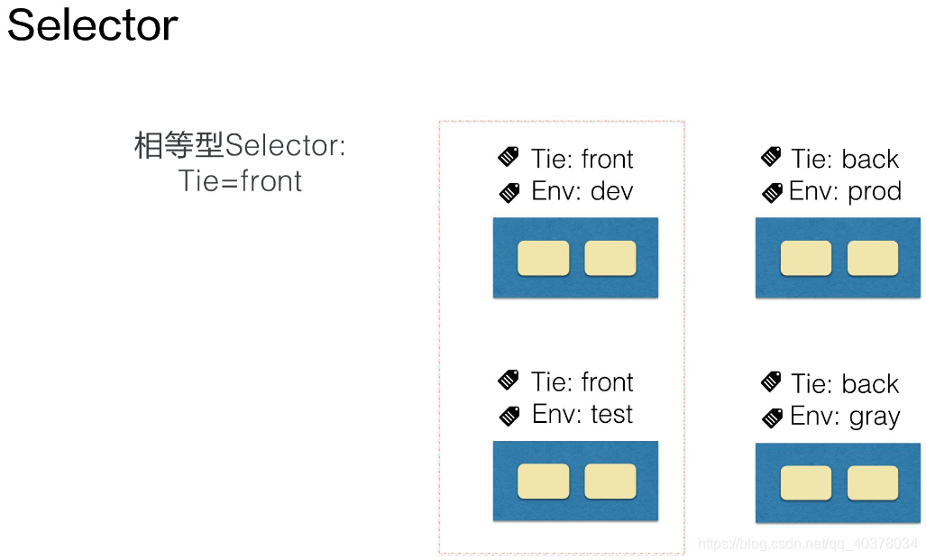
Task: Select the left yellow pod in the gray box
Action: pos(805,483)
